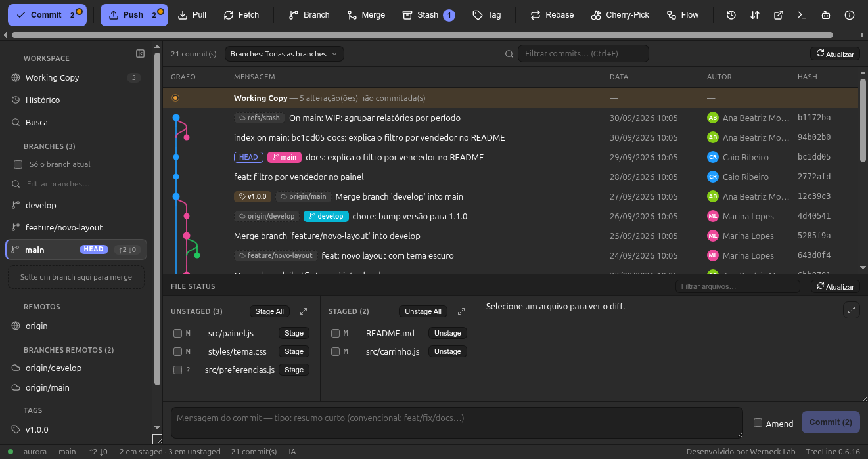Stage the styles/tema.css file
868x459 pixels.
294,352
